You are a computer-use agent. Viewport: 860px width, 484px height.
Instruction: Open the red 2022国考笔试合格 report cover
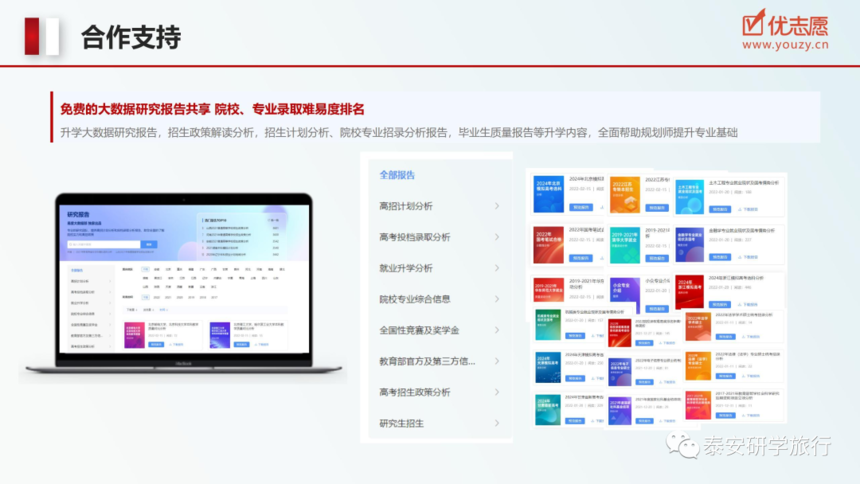click(x=548, y=245)
